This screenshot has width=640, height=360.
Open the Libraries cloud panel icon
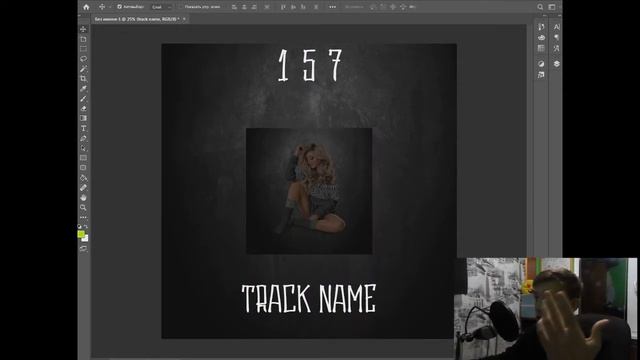[x=541, y=38]
